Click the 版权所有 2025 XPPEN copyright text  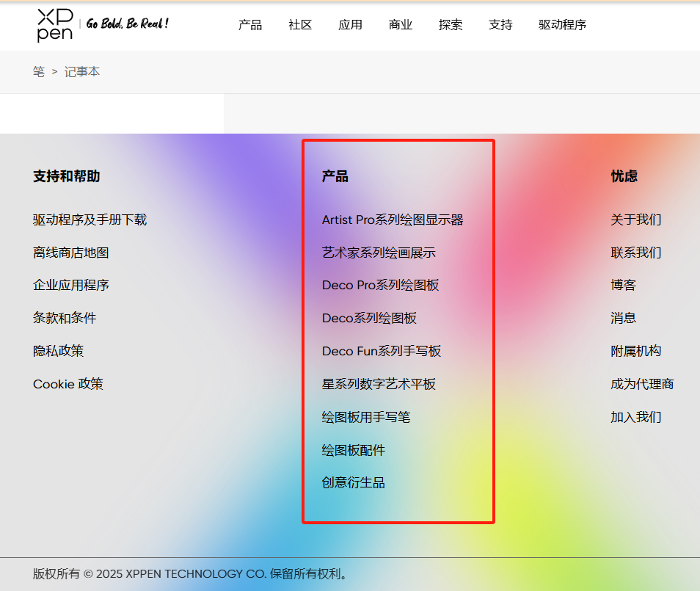(x=190, y=573)
